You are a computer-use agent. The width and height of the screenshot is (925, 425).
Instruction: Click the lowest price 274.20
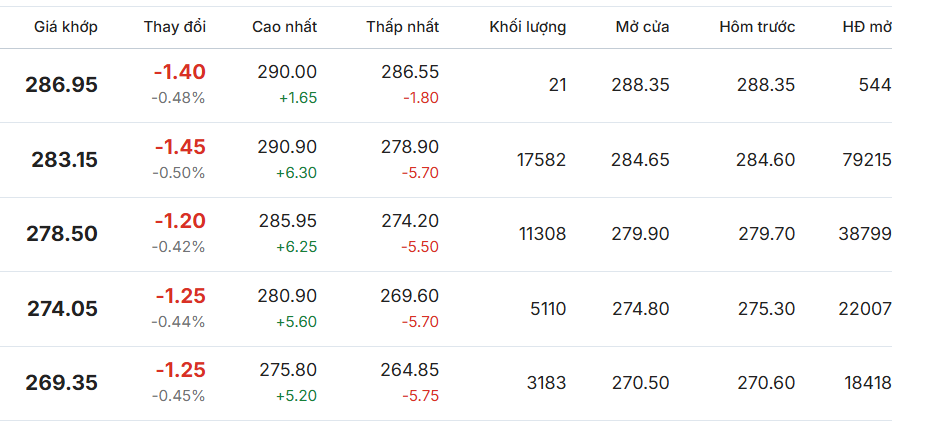click(x=410, y=221)
